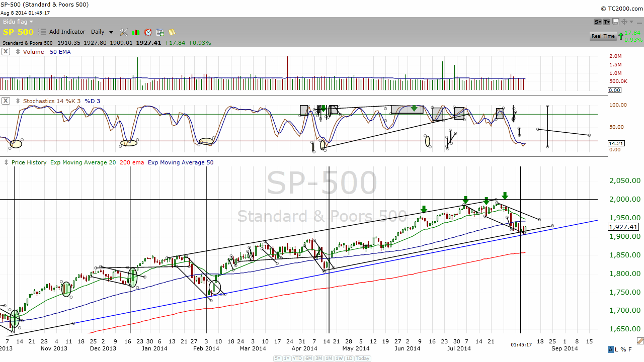Select logarithmic scale L

pyautogui.click(x=617, y=349)
